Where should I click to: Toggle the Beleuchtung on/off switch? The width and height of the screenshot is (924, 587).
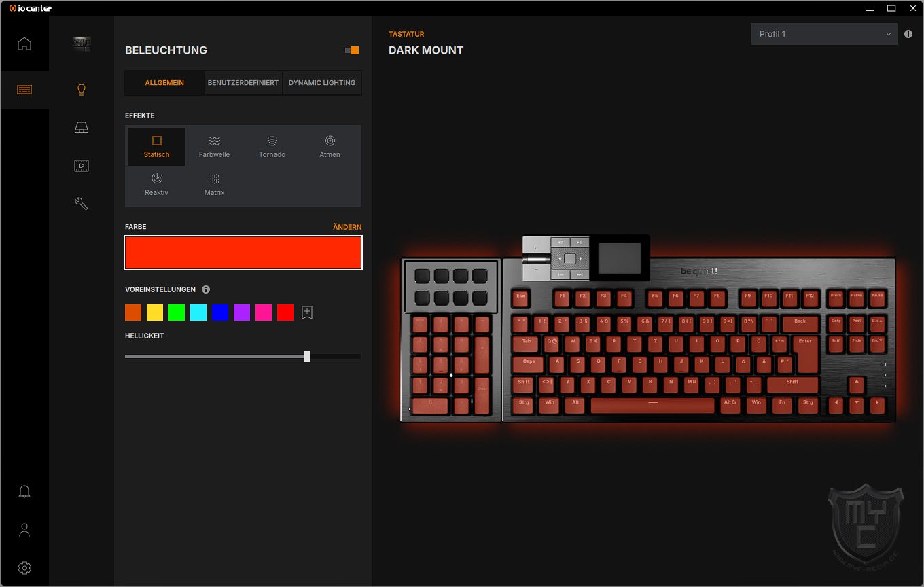point(352,50)
